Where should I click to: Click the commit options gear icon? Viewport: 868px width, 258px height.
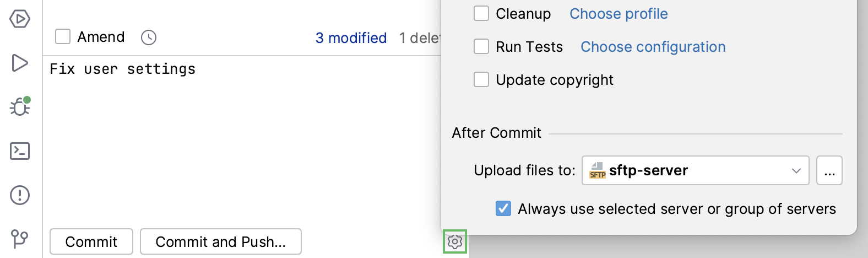tap(455, 241)
